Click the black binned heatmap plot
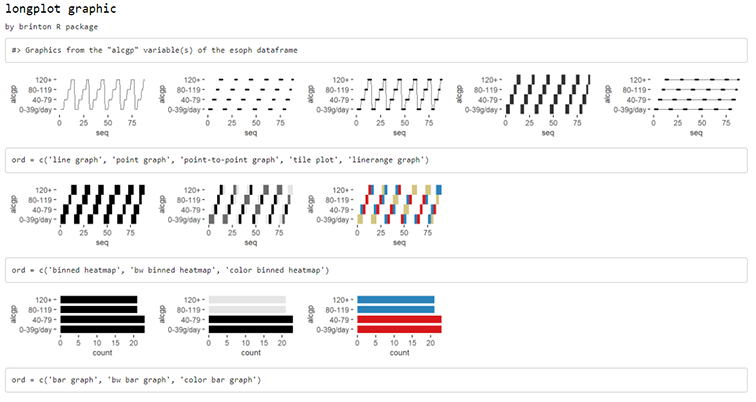The image size is (756, 402). (x=78, y=215)
